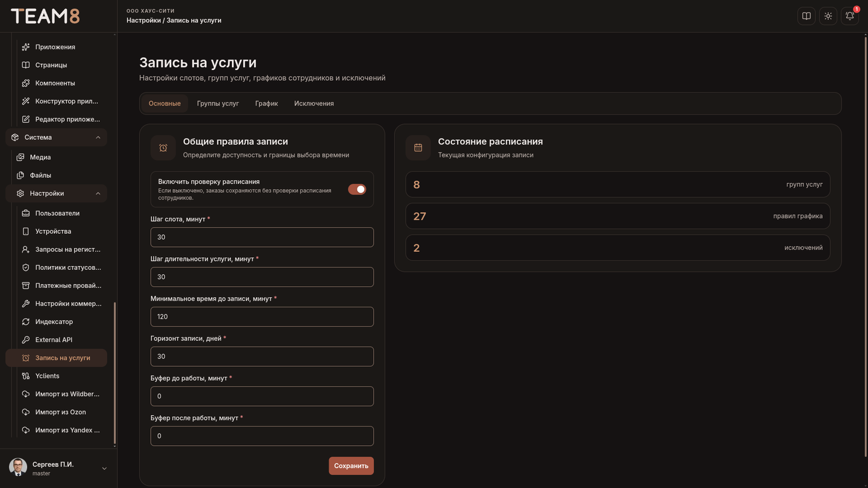Click the sidebar vertical scrollbar
This screenshot has width=868, height=488.
pyautogui.click(x=115, y=374)
